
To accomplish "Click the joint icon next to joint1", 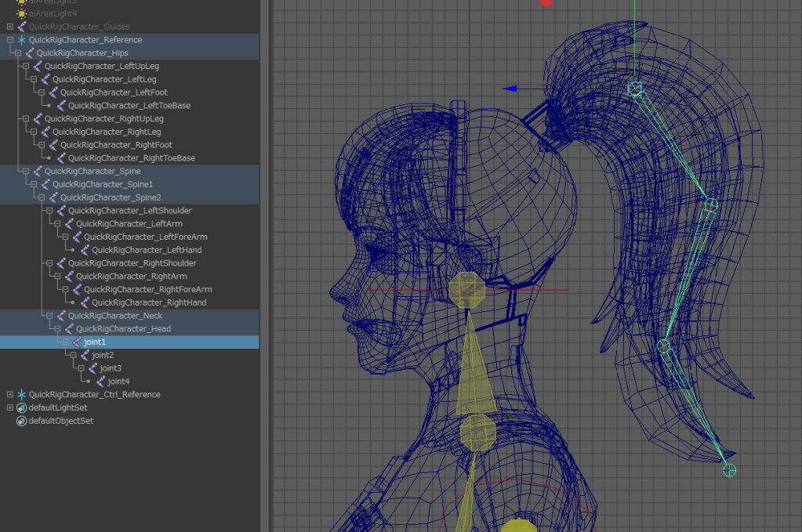I will [x=77, y=342].
